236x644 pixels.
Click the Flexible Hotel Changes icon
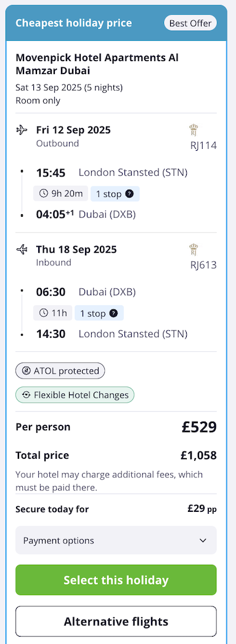26,395
